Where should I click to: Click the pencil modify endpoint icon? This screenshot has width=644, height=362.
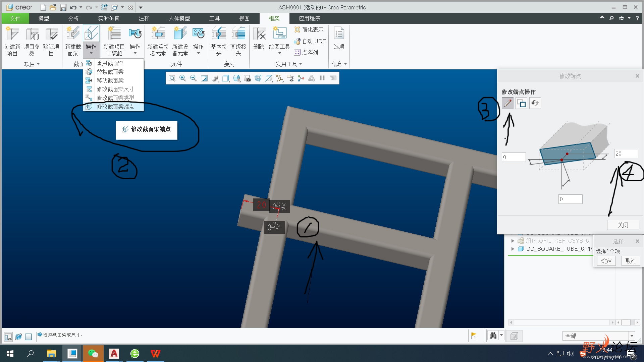pos(507,103)
